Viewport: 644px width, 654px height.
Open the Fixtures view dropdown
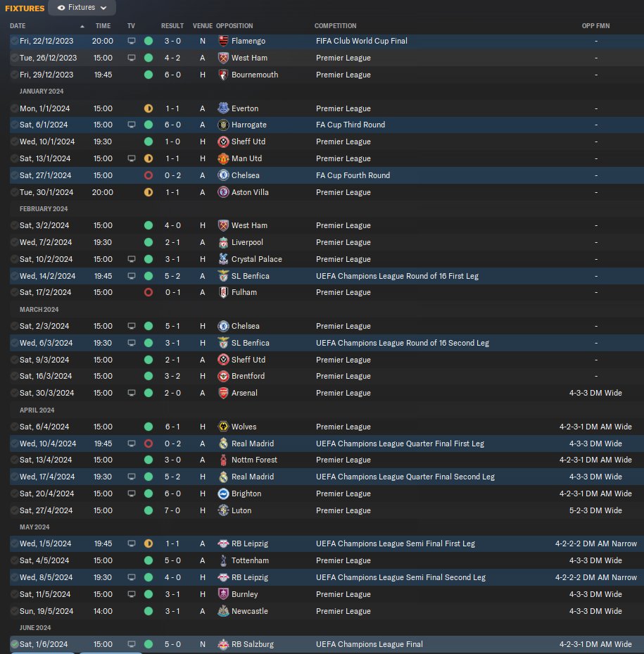pyautogui.click(x=82, y=8)
